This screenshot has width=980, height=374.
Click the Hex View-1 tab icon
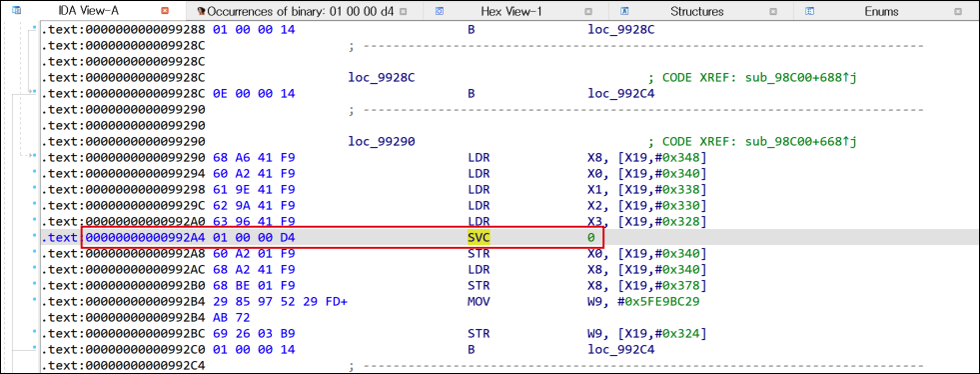click(440, 11)
